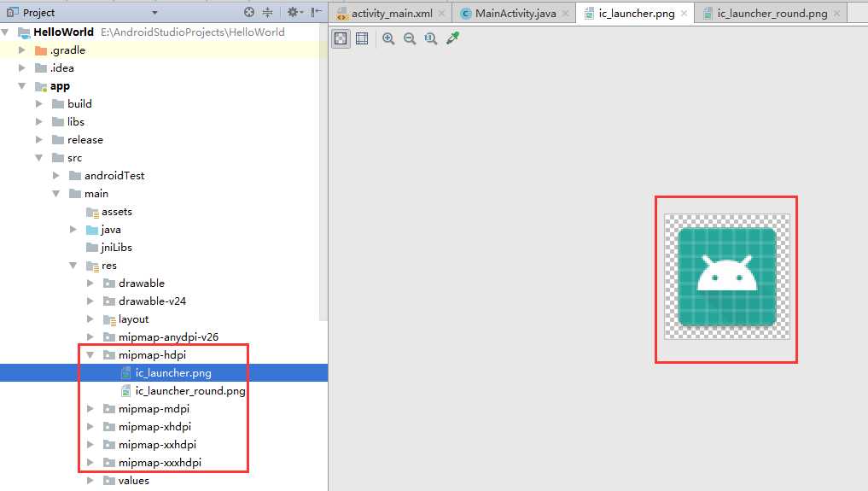Click the Project panel title
The height and width of the screenshot is (491, 868).
tap(38, 12)
